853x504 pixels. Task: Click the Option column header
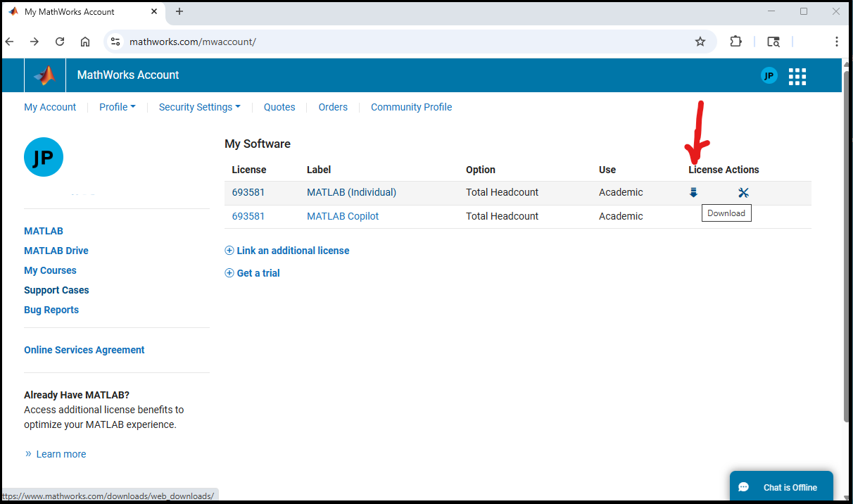point(481,170)
